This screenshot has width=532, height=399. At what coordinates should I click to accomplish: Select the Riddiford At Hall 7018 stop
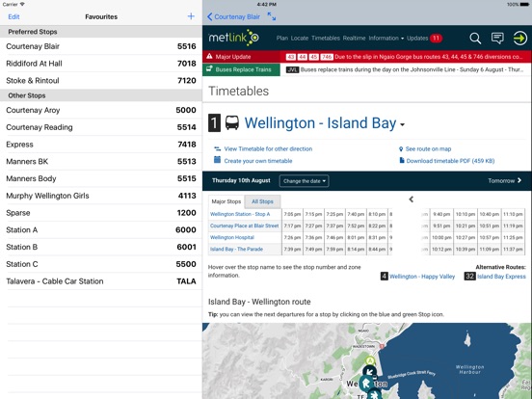point(101,64)
